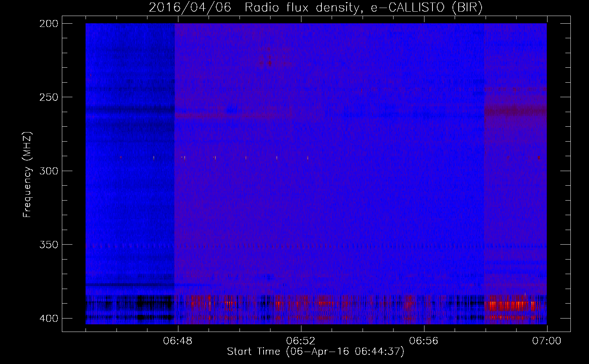Click the 250 frequency tick label
This screenshot has height=364, width=589.
click(x=48, y=97)
